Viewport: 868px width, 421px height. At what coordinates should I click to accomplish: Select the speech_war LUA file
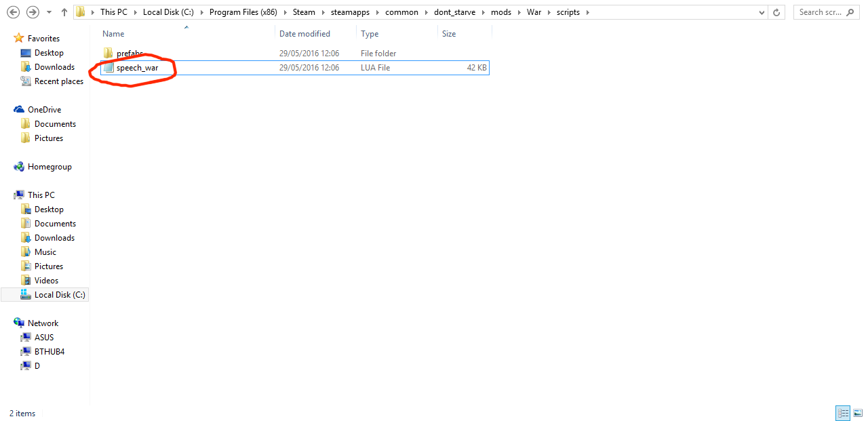(137, 68)
